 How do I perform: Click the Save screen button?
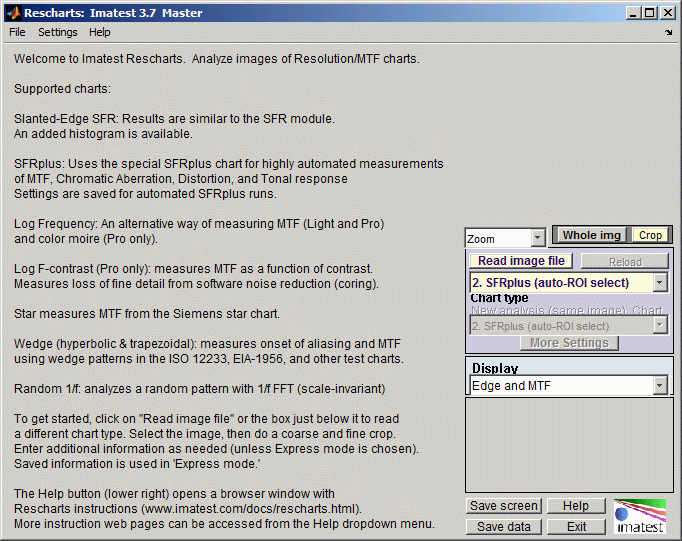[504, 506]
